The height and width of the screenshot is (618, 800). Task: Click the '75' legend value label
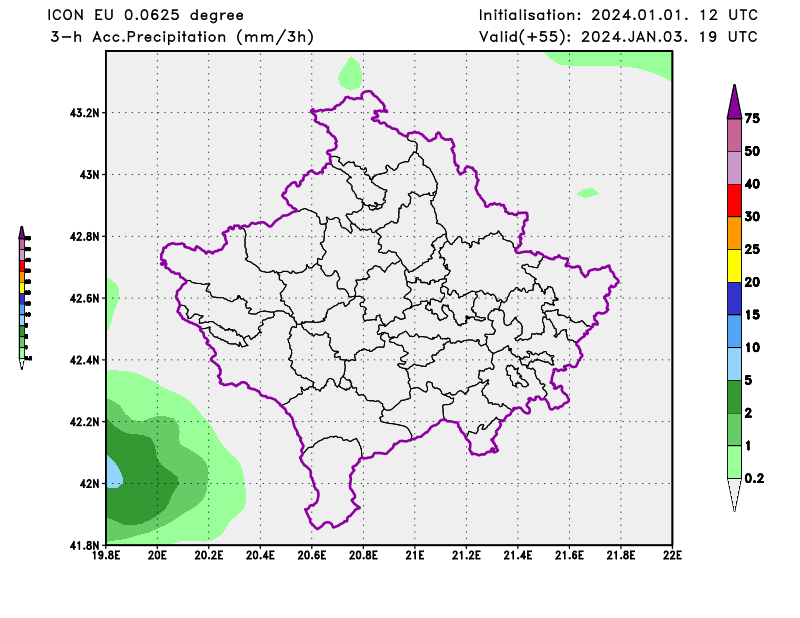pyautogui.click(x=752, y=118)
